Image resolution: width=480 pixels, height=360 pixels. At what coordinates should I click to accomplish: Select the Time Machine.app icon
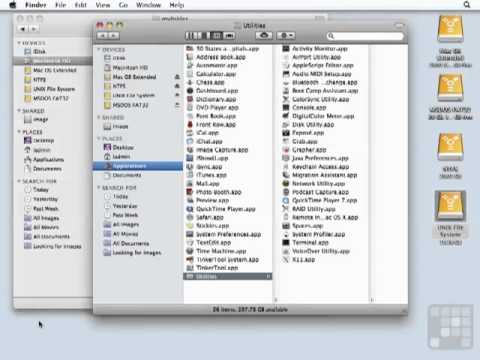(190, 251)
